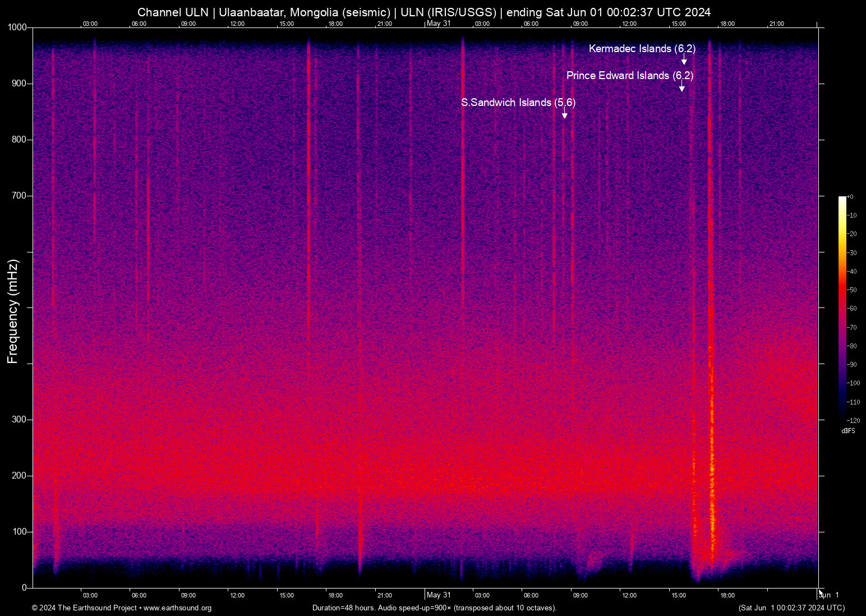Select the Kermadec Islands (6.2) annotation
Image resolution: width=866 pixels, height=616 pixels.
pyautogui.click(x=642, y=49)
